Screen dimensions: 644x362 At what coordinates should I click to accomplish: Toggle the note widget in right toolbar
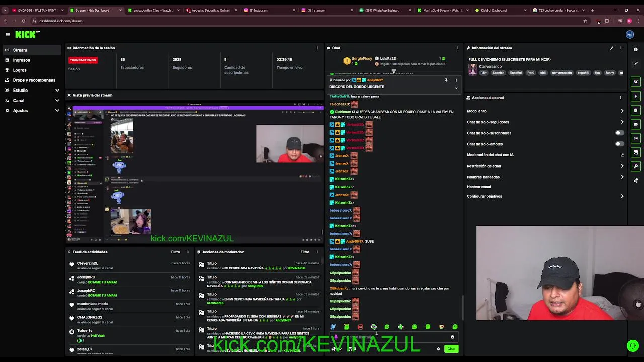click(x=636, y=110)
